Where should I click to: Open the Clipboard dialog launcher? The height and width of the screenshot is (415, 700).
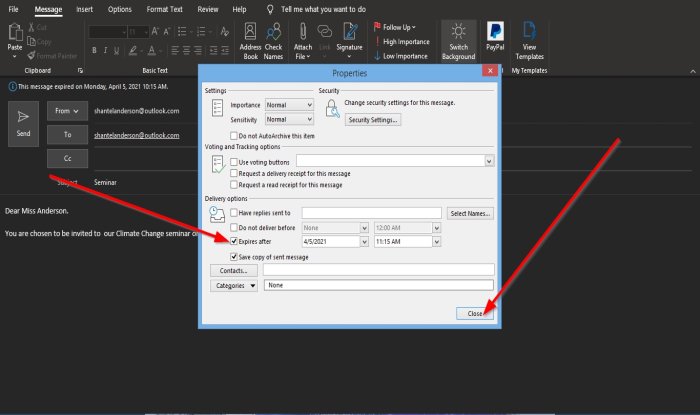[80, 71]
